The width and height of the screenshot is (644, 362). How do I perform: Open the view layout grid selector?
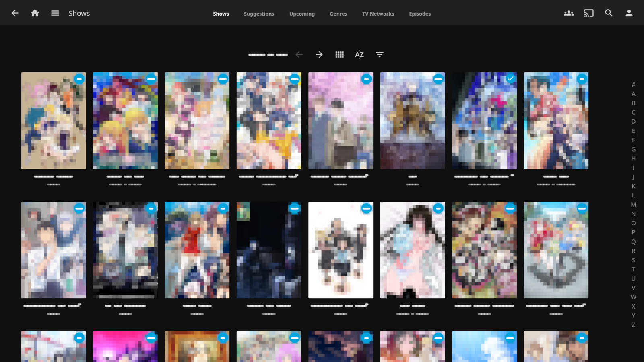tap(339, 55)
